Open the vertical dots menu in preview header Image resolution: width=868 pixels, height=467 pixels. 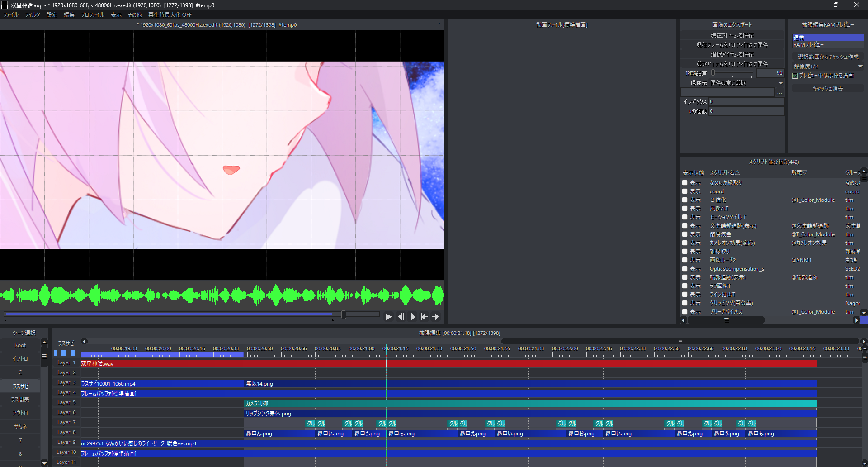(439, 25)
